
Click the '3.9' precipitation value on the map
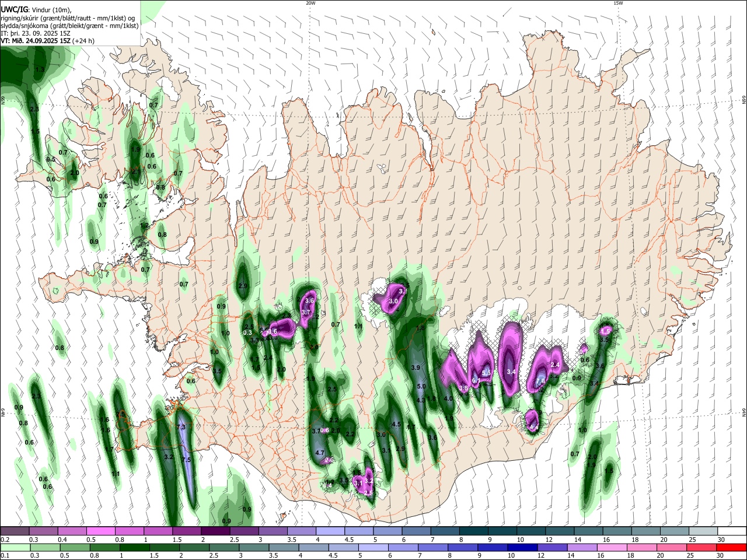416,368
